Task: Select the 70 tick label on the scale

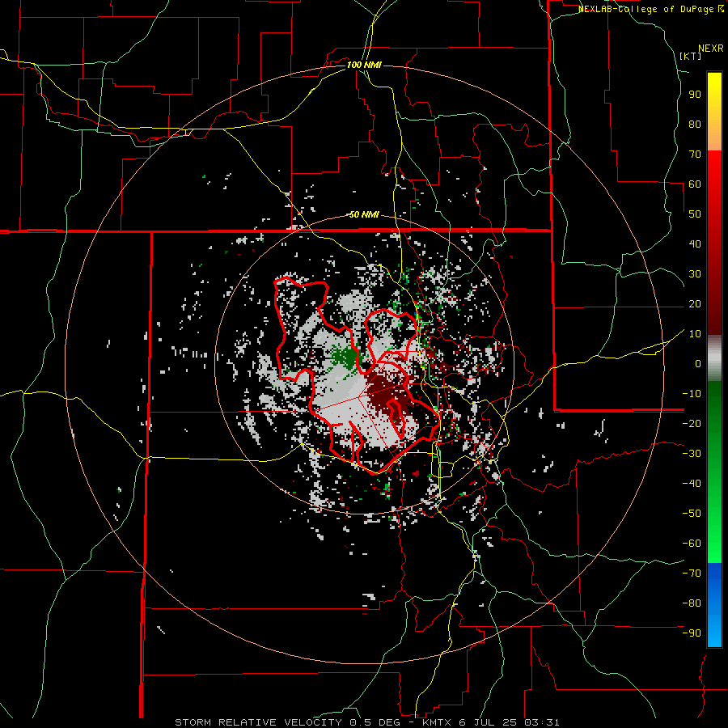Action: [x=695, y=154]
